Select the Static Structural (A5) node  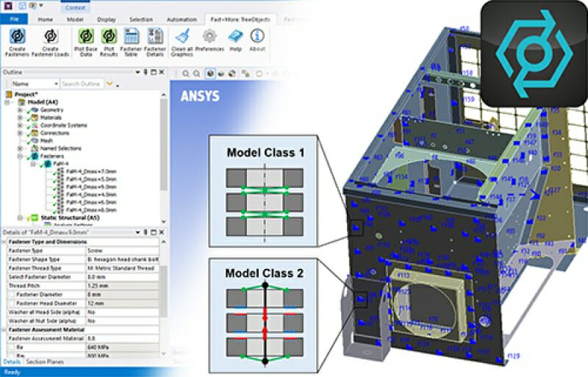pos(70,218)
